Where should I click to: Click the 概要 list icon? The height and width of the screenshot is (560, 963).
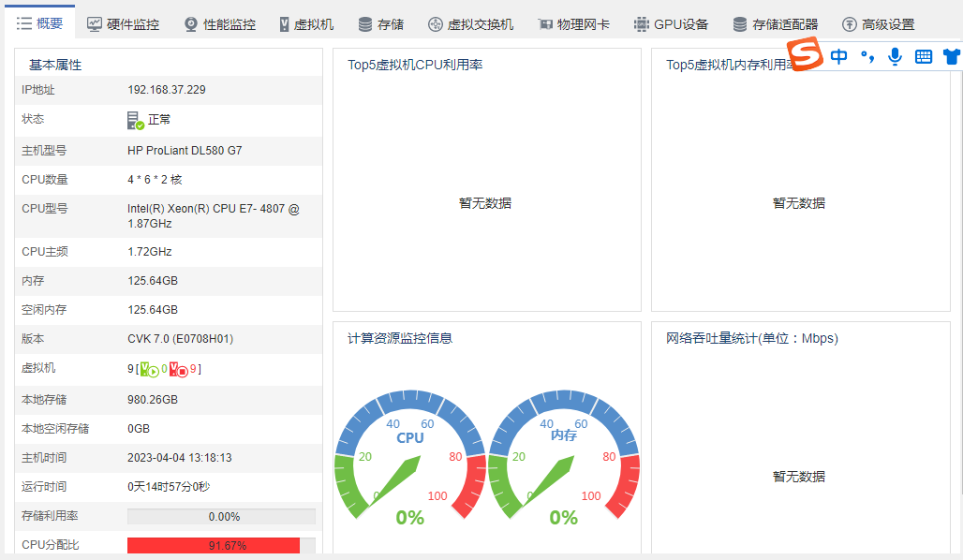click(24, 23)
